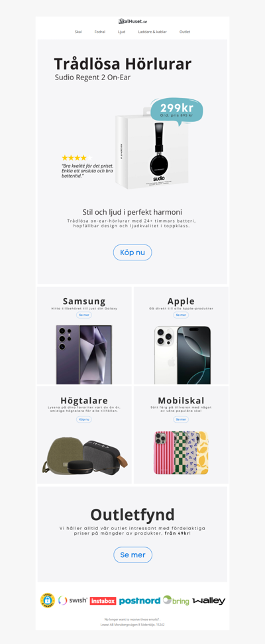Open the Samsung Galaxy phone image
This screenshot has height=644, width=265.
(84, 354)
